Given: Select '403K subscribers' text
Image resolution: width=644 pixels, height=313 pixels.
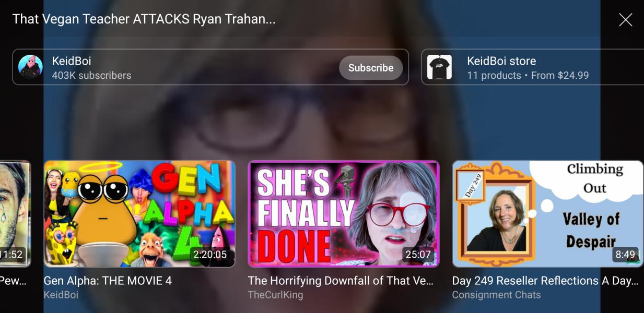Looking at the screenshot, I should coord(91,76).
